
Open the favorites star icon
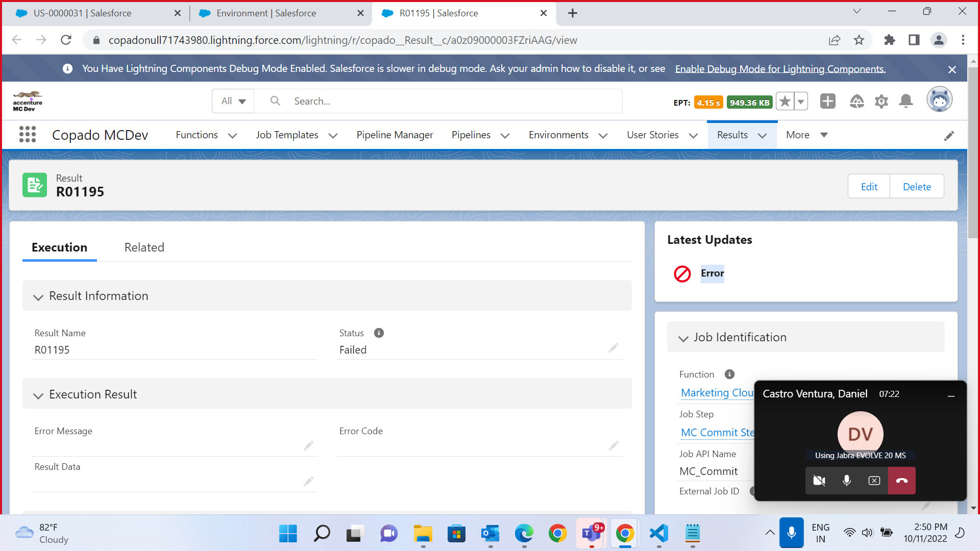pos(785,101)
